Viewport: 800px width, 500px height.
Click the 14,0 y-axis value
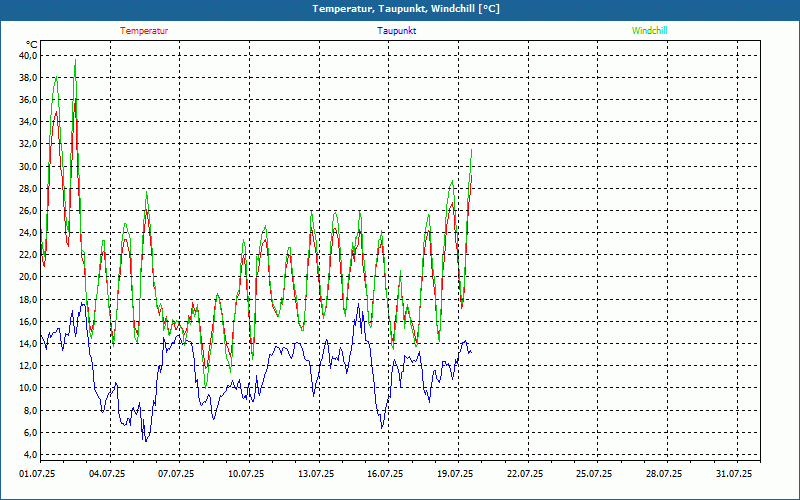coord(29,344)
